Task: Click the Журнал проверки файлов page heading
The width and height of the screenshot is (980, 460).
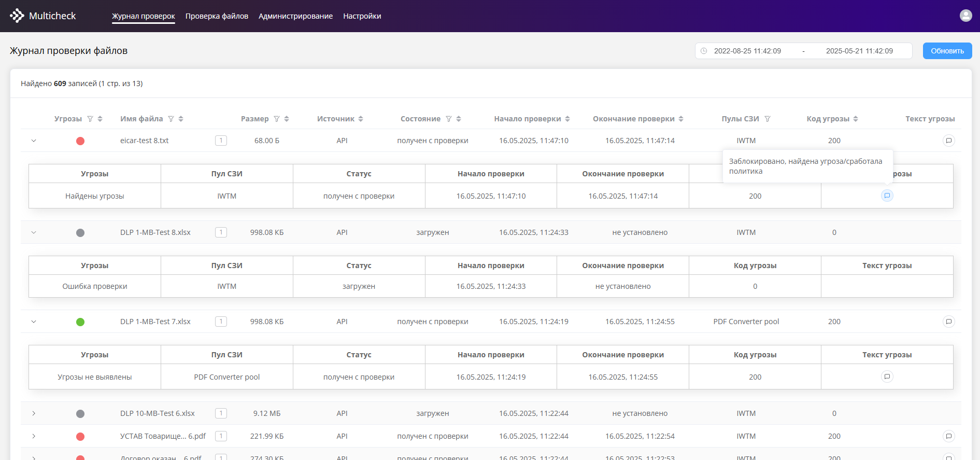Action: 68,51
